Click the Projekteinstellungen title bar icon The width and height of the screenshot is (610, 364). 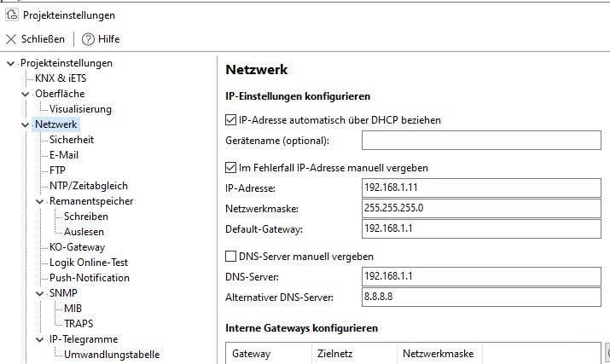11,14
